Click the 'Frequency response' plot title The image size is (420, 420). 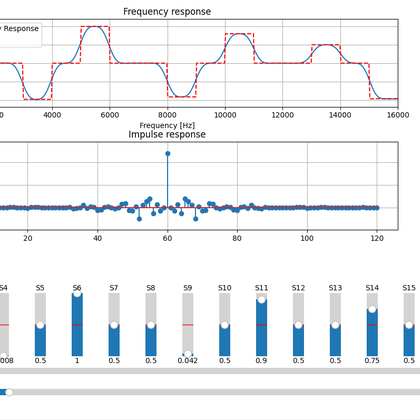(167, 12)
